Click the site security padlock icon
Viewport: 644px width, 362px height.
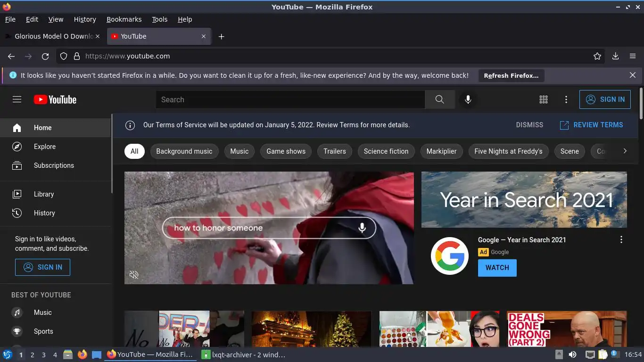(77, 56)
